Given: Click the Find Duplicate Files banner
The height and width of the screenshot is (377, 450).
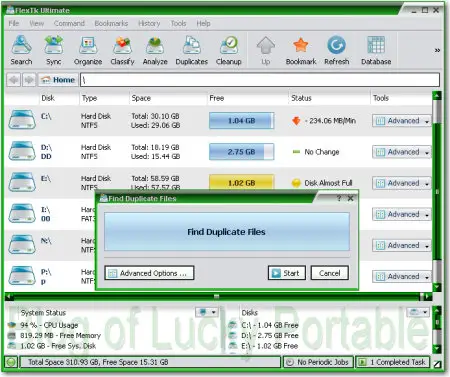Looking at the screenshot, I should [x=227, y=232].
